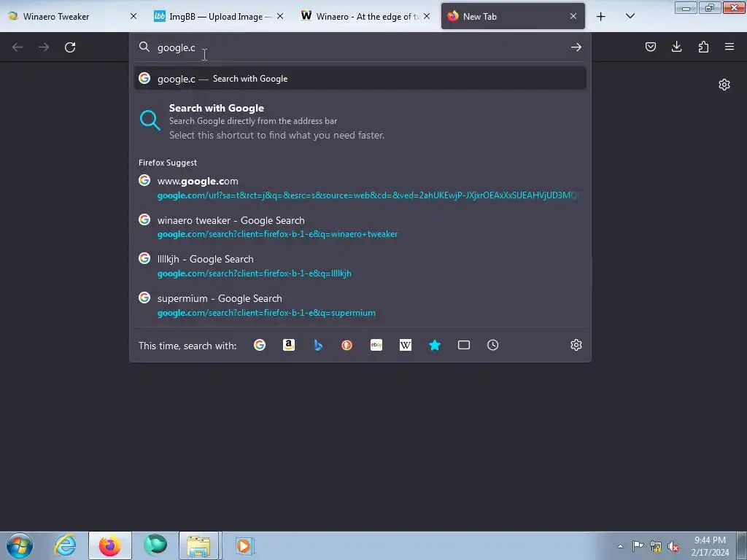Search this time with eBay
This screenshot has width=747, height=560.
tap(376, 345)
